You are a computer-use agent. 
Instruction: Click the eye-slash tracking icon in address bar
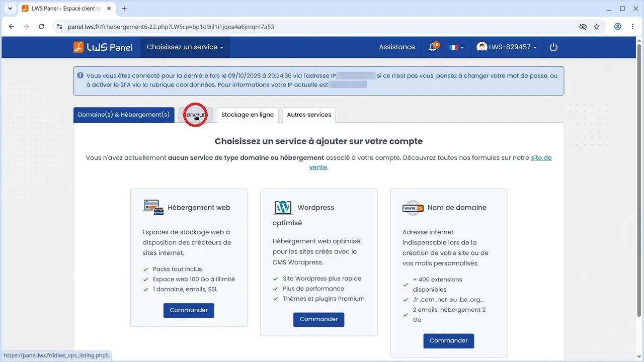(583, 27)
